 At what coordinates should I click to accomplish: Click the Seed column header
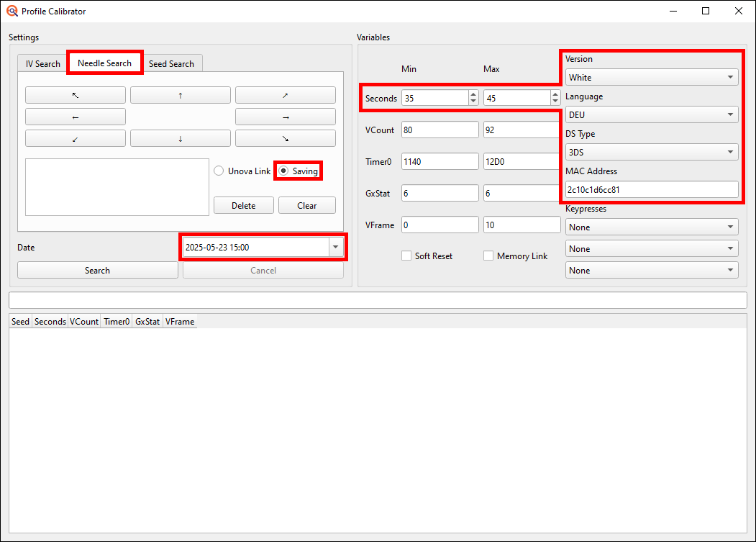pyautogui.click(x=20, y=322)
